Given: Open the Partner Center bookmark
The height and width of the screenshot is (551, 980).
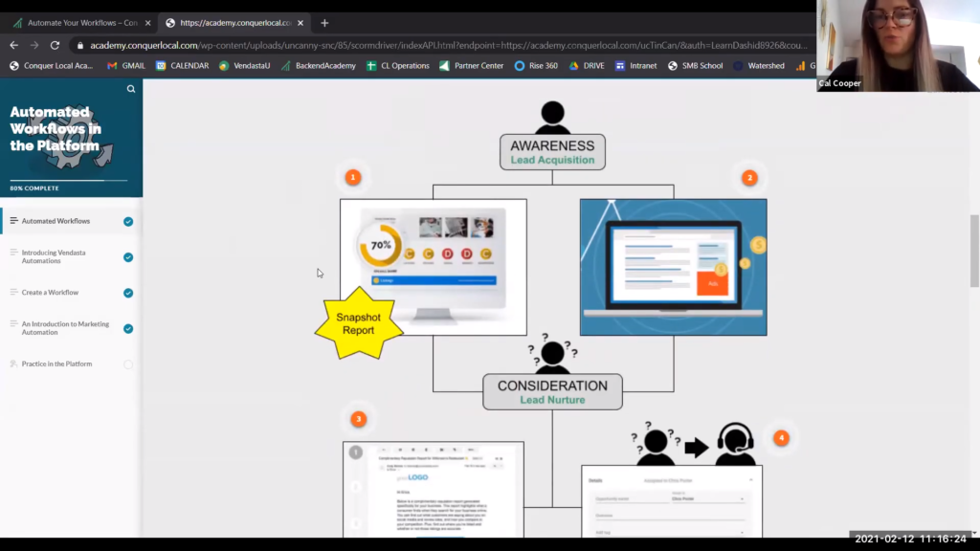Looking at the screenshot, I should tap(472, 66).
